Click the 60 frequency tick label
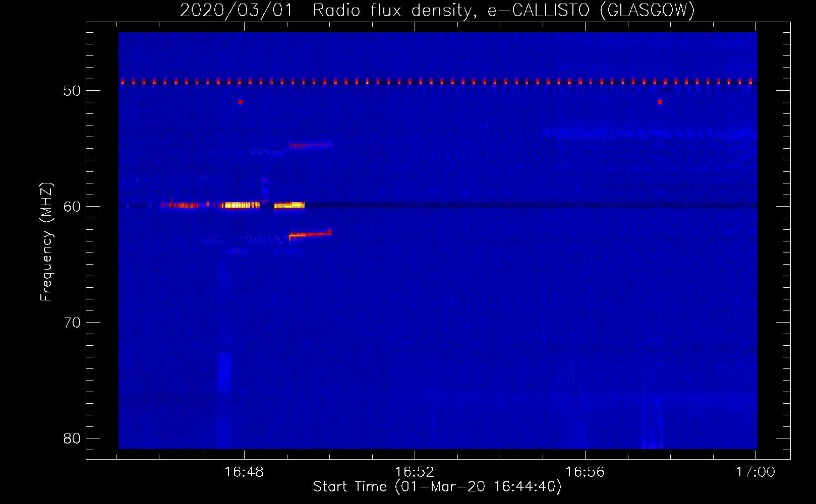The height and width of the screenshot is (504, 816). pyautogui.click(x=72, y=207)
